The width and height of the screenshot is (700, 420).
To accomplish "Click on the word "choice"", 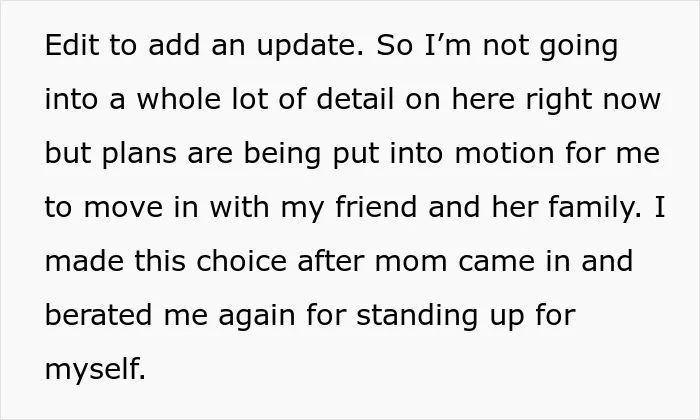I will coord(242,261).
